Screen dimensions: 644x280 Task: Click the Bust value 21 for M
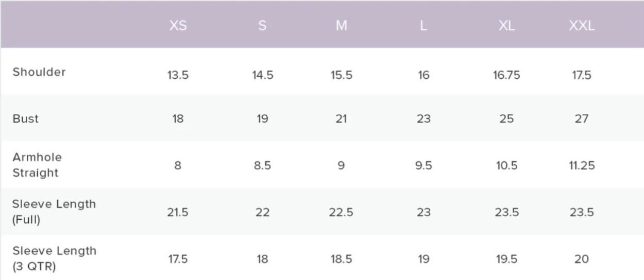pyautogui.click(x=341, y=119)
